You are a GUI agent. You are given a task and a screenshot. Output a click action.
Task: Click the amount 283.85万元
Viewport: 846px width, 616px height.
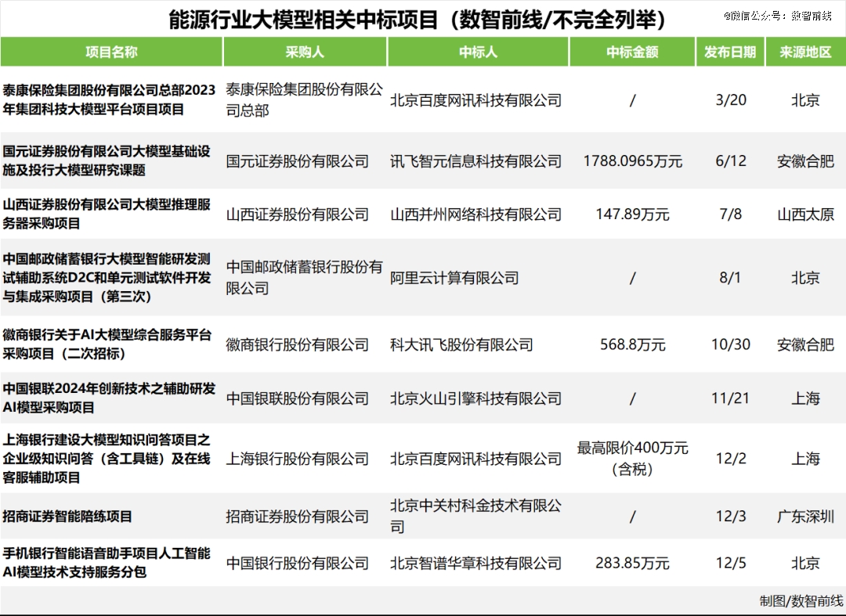[632, 564]
